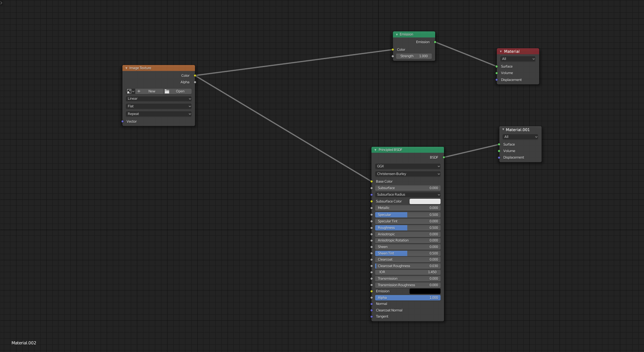Open the All target dropdown in Material.001 node
Viewport: 644px width, 352px height.
tap(520, 137)
